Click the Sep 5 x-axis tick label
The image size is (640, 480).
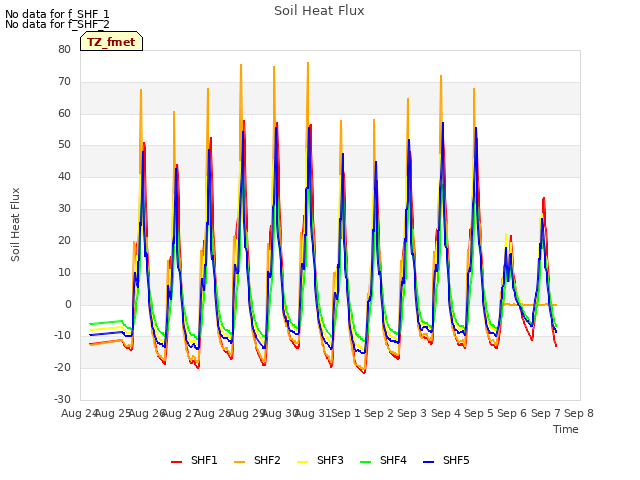[479, 413]
